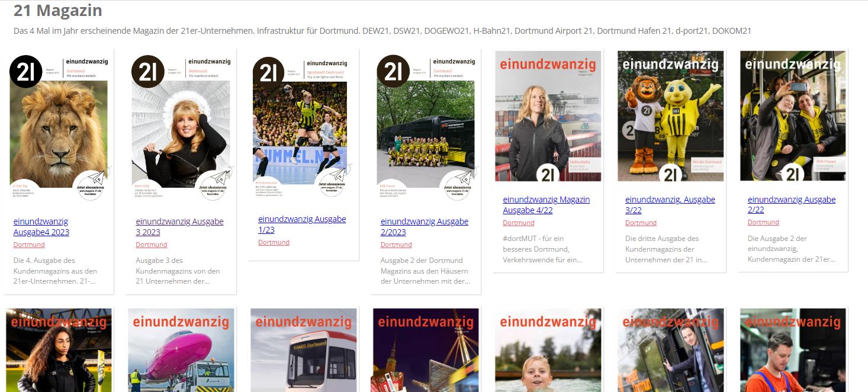
Task: Click the Dortmund tag under Ausgabe 1/23
Action: [x=274, y=242]
